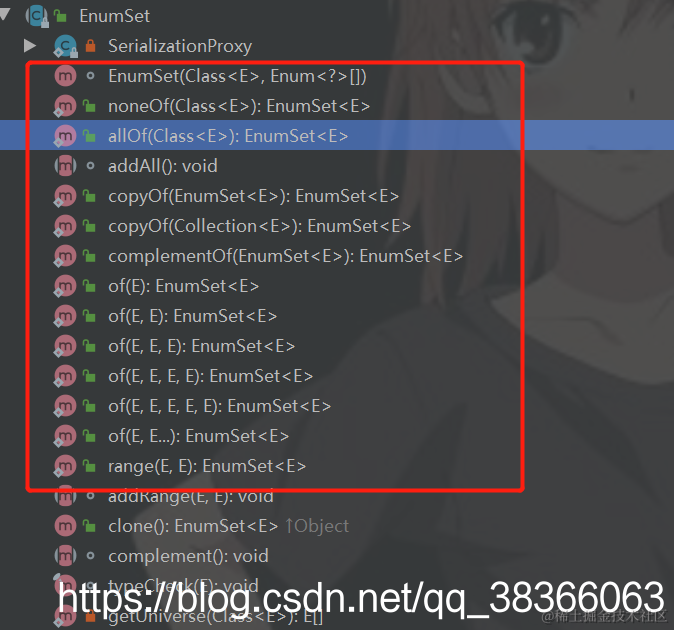The height and width of the screenshot is (630, 674).
Task: Click the method icon beside range(E, E)
Action: click(65, 466)
